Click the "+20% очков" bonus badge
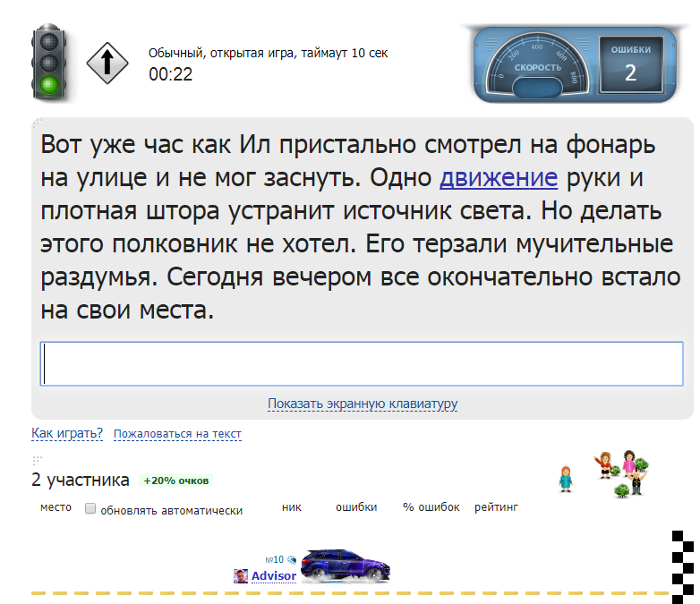The width and height of the screenshot is (700, 604). (175, 481)
